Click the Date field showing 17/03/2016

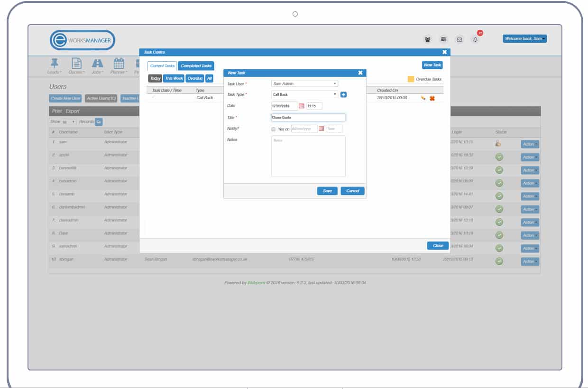click(x=285, y=106)
